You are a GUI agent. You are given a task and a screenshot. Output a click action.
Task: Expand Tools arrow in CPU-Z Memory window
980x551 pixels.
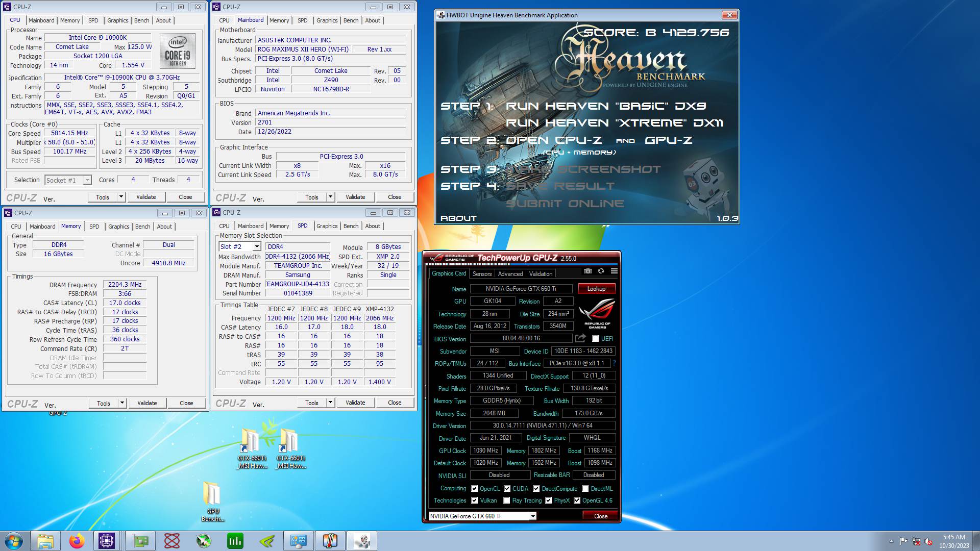(x=122, y=403)
